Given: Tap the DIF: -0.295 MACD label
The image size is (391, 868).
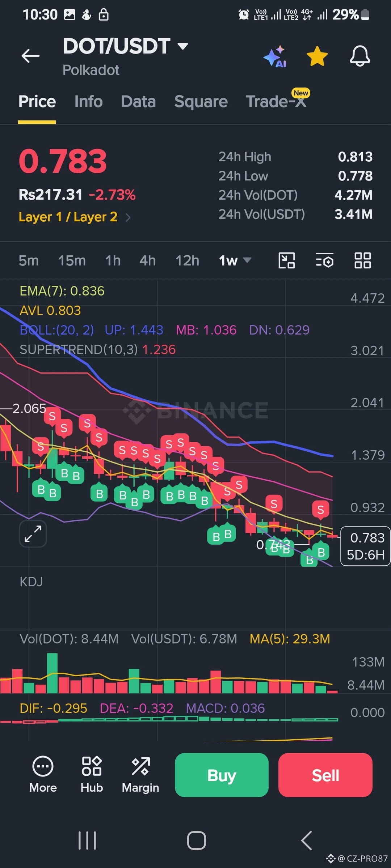Looking at the screenshot, I should click(53, 708).
